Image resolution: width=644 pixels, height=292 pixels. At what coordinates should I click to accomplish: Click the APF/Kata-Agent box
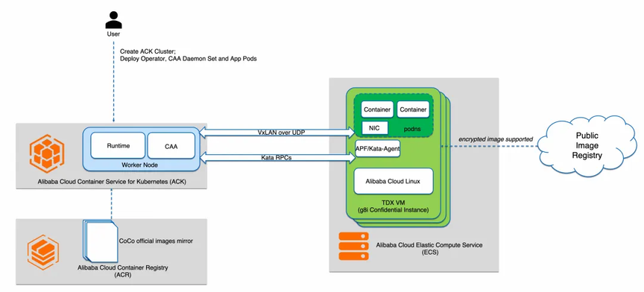[377, 148]
